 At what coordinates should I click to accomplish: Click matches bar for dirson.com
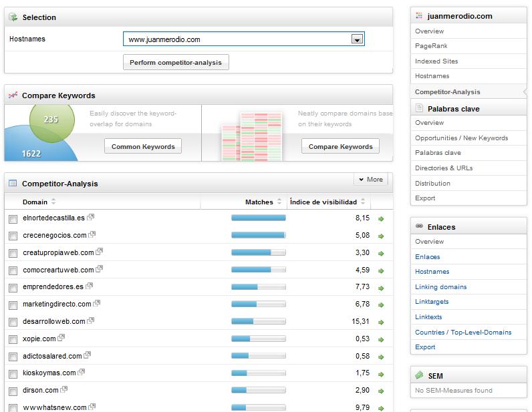tap(259, 390)
